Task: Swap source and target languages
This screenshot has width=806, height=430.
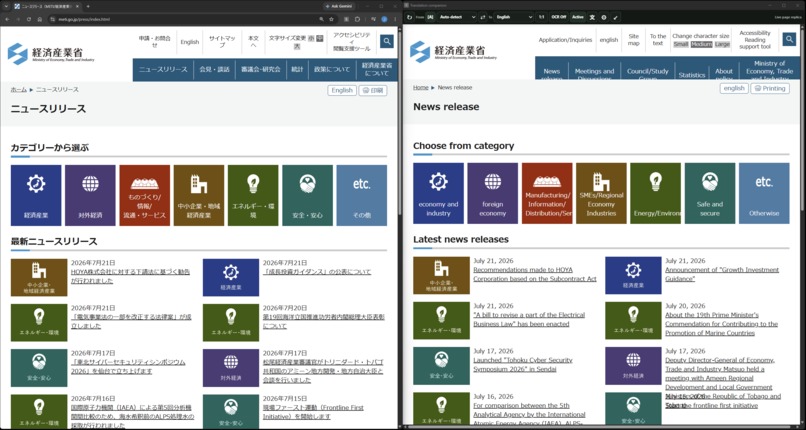Action: click(482, 17)
